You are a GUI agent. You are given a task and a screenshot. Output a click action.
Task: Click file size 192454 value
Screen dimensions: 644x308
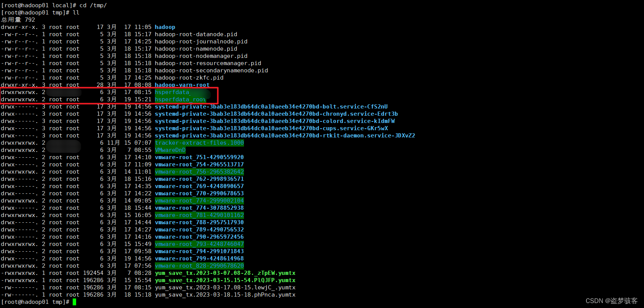[93, 273]
